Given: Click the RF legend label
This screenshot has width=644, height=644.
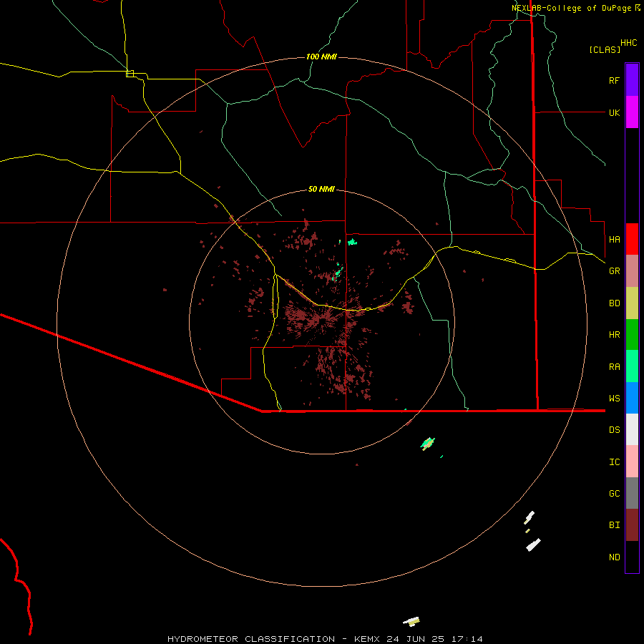Looking at the screenshot, I should coord(614,80).
